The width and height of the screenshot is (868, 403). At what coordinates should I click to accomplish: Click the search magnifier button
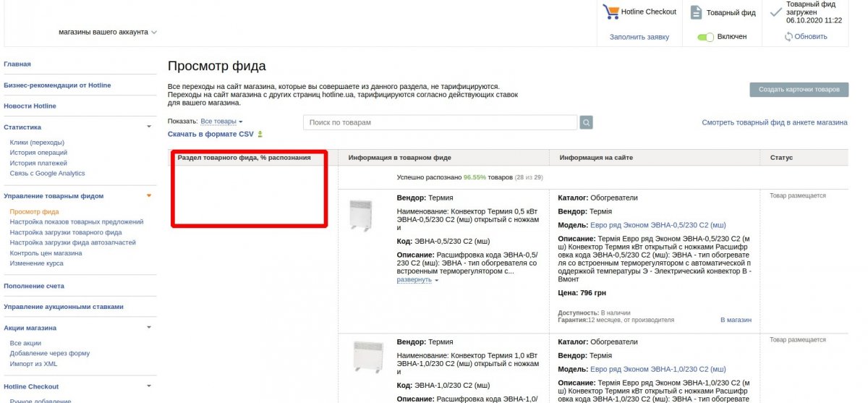(x=587, y=123)
